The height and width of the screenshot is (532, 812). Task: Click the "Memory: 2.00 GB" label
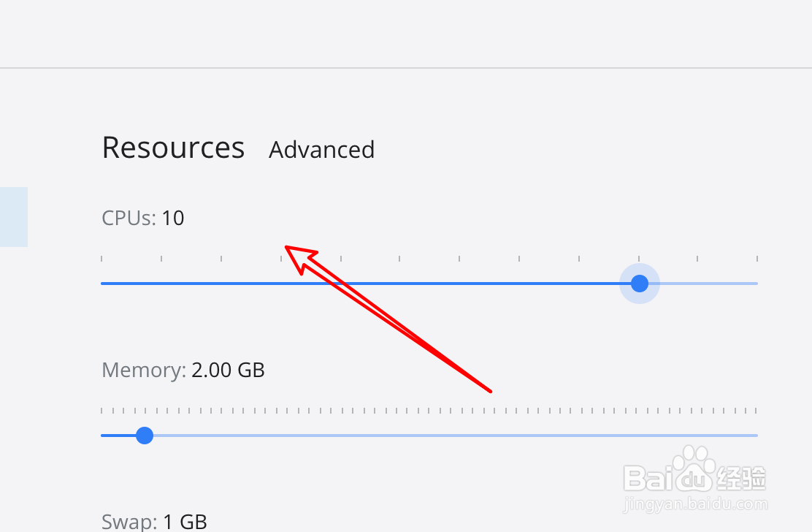[x=183, y=370]
